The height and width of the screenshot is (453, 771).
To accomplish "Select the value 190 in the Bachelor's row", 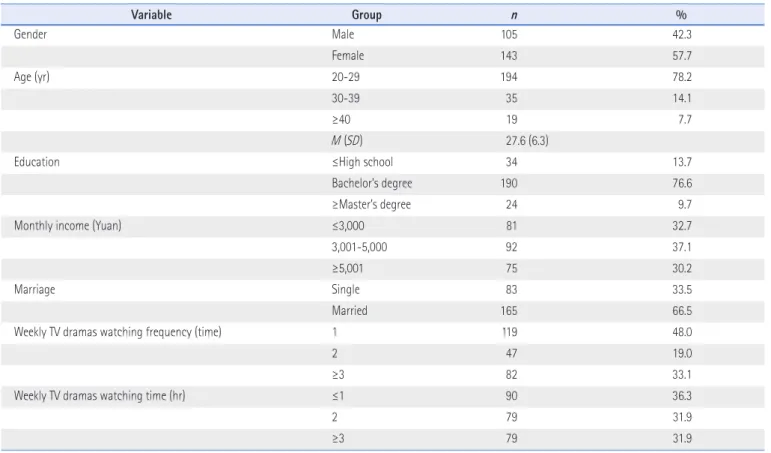I will tap(509, 183).
